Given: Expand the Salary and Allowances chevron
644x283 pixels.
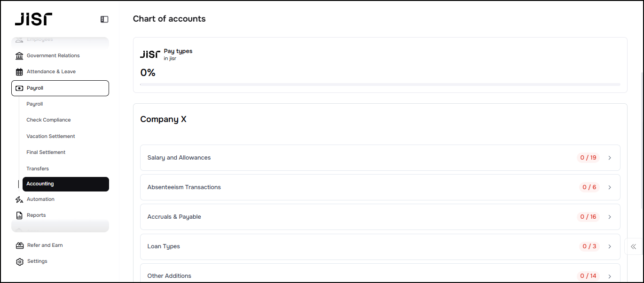Looking at the screenshot, I should 610,158.
